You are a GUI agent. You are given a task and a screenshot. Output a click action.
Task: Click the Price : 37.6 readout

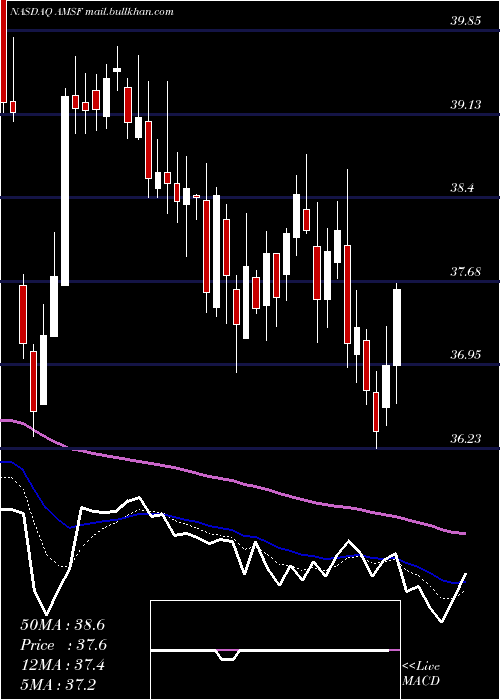(63, 645)
